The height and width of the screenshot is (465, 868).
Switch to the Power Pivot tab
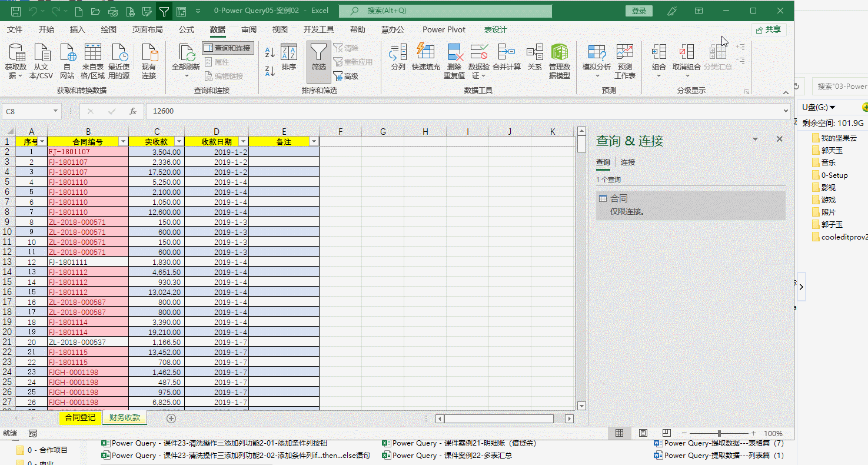[444, 29]
